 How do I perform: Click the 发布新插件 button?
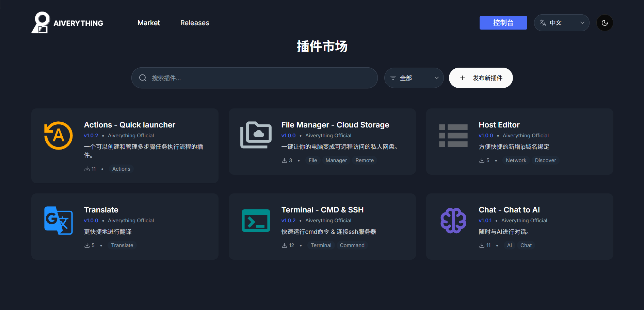click(481, 78)
